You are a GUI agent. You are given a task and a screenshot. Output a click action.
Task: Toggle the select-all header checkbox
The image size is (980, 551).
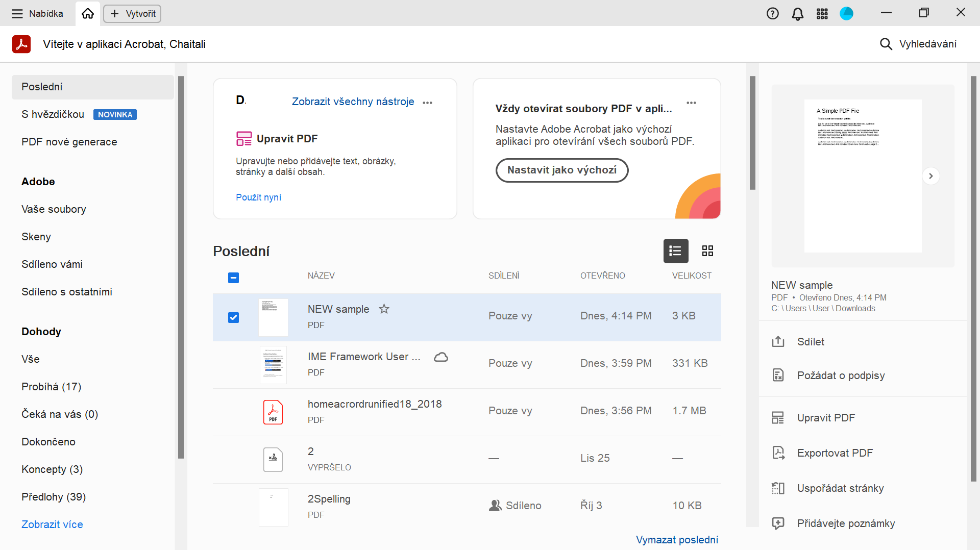(x=233, y=278)
